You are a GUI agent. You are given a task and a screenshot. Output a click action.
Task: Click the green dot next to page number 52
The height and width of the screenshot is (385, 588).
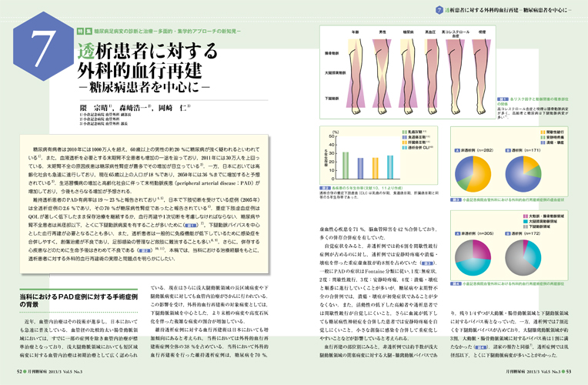(x=25, y=371)
